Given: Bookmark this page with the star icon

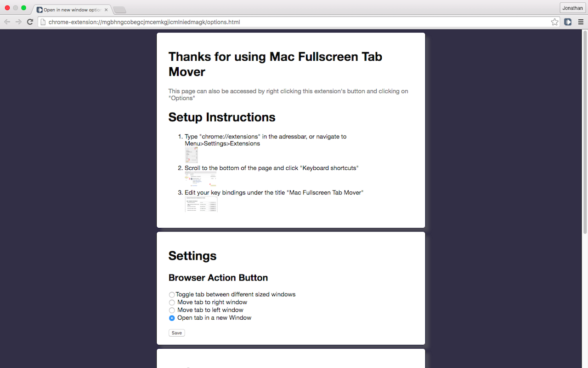Looking at the screenshot, I should (554, 22).
